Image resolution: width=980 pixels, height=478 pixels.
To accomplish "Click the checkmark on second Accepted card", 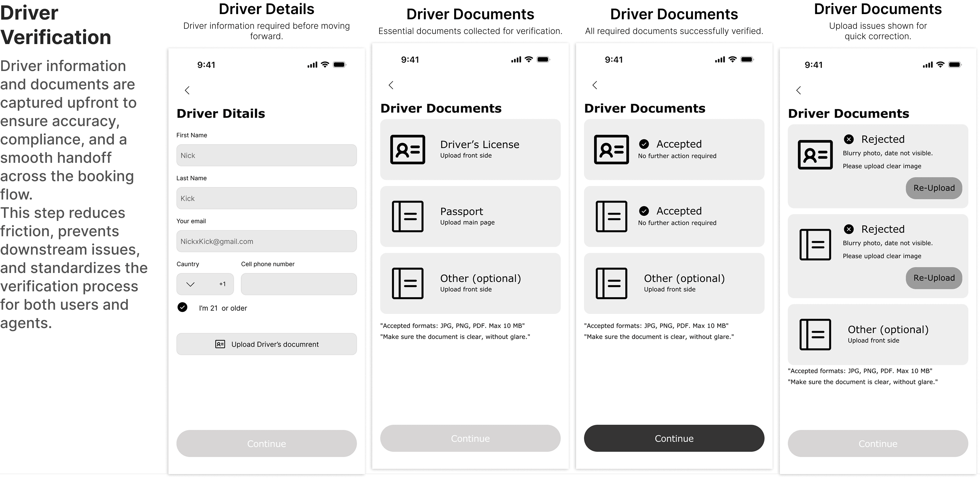I will 644,211.
